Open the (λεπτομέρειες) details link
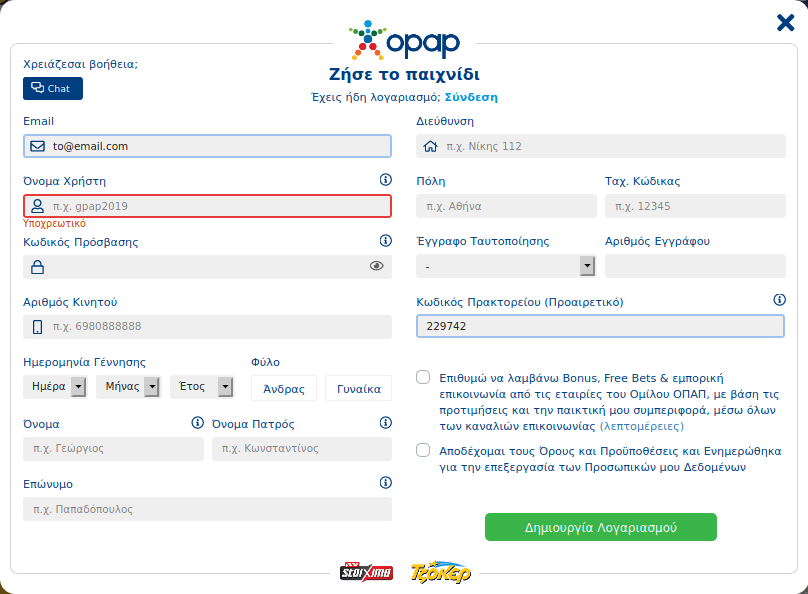This screenshot has height=594, width=808. (642, 427)
